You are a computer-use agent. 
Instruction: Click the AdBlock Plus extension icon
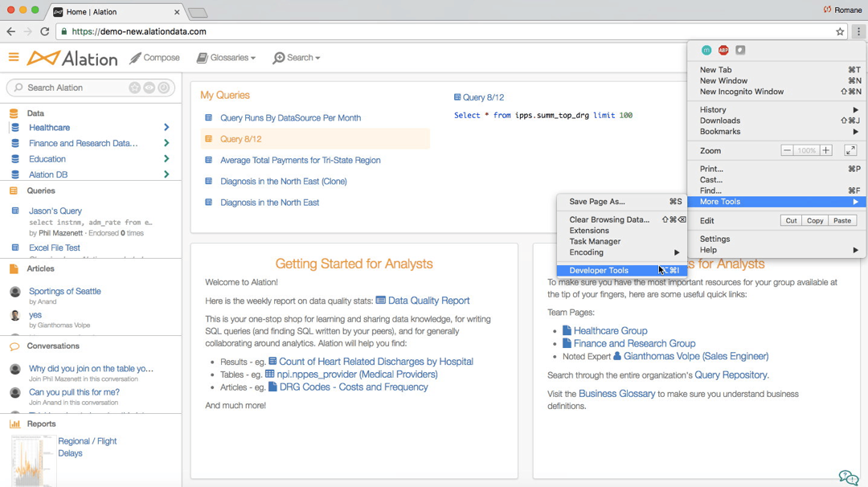tap(723, 51)
